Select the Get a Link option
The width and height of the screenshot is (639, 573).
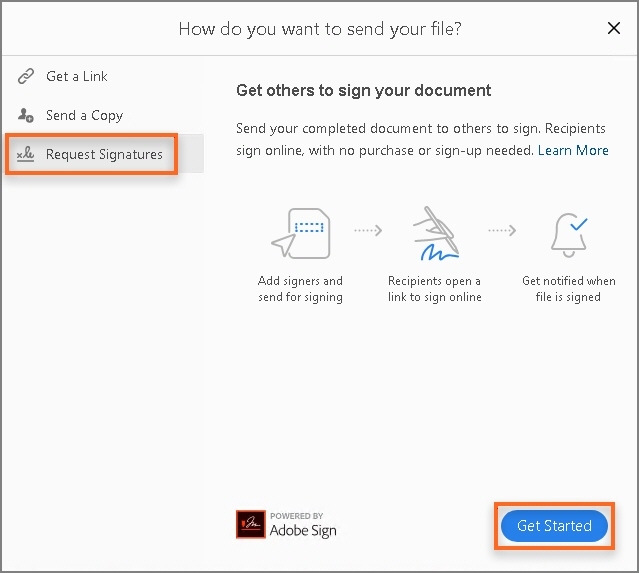tap(77, 77)
